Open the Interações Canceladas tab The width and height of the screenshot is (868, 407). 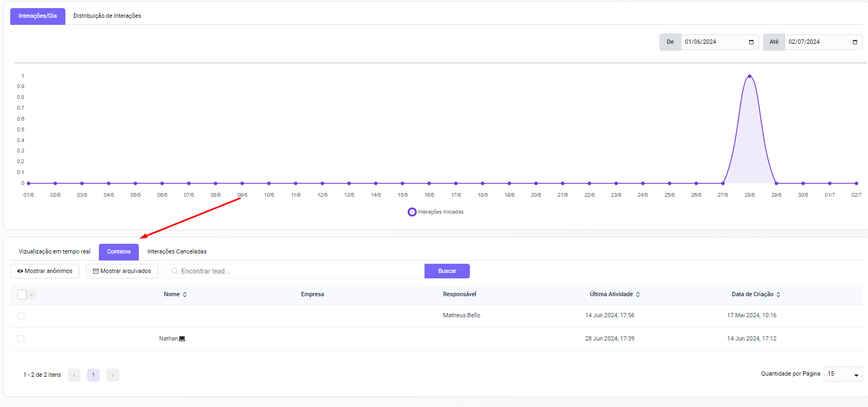177,252
